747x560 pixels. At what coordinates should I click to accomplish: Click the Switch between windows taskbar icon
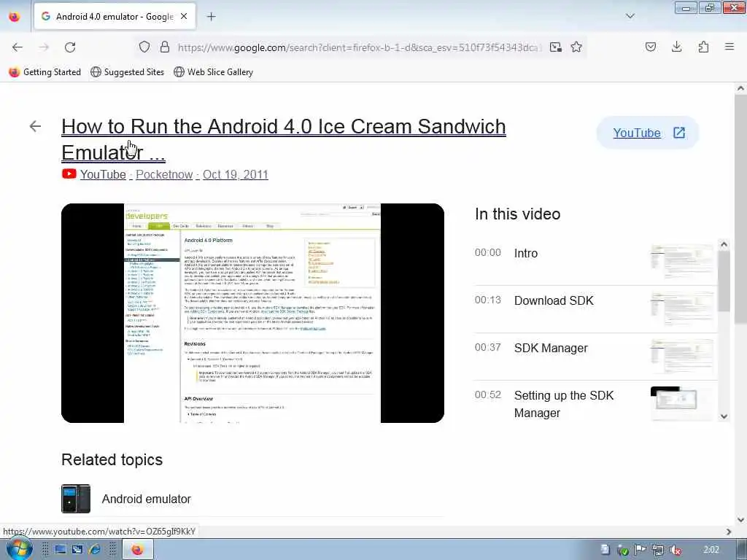(x=77, y=550)
